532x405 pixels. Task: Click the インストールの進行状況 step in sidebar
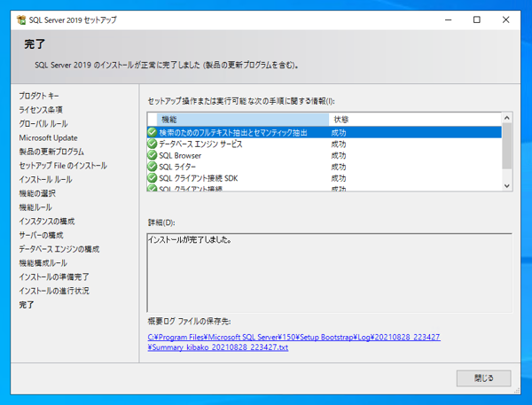54,291
